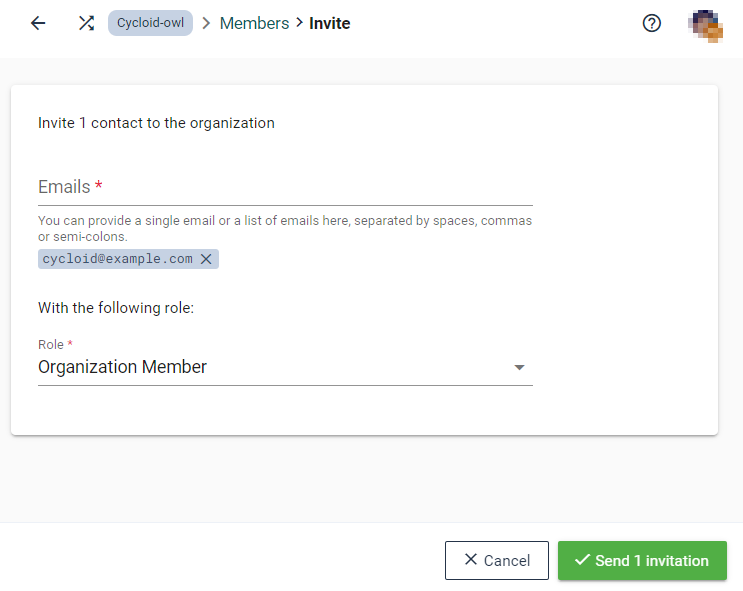
Task: Click the back arrow icon
Action: coord(38,23)
